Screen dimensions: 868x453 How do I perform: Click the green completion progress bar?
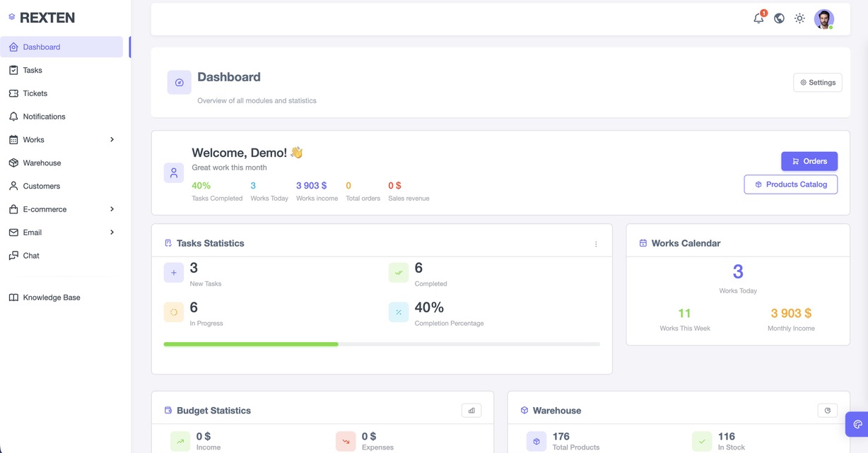coord(251,344)
